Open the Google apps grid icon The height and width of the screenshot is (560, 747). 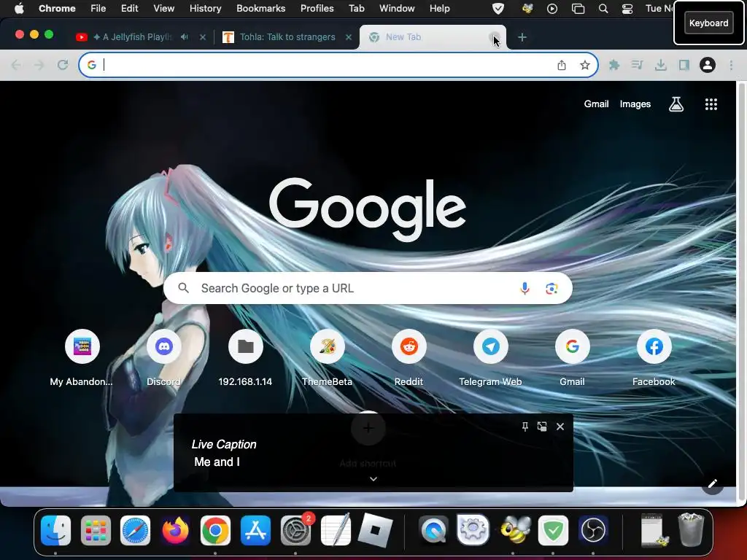click(x=711, y=104)
